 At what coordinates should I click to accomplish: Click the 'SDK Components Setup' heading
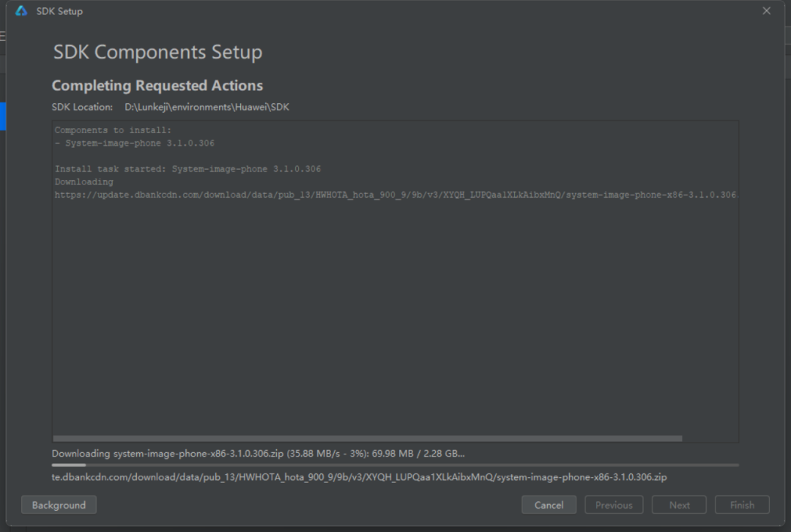tap(157, 52)
